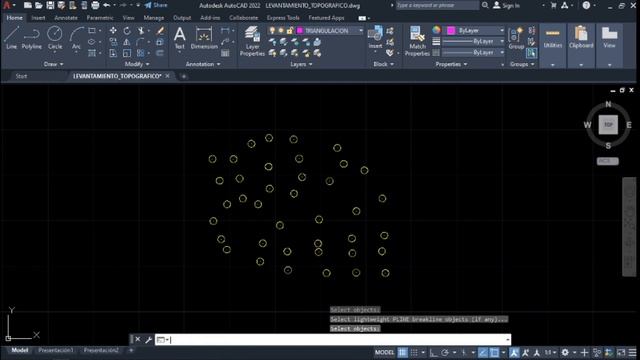Select the Scale tool
This screenshot has width=640, height=360.
pos(127,53)
